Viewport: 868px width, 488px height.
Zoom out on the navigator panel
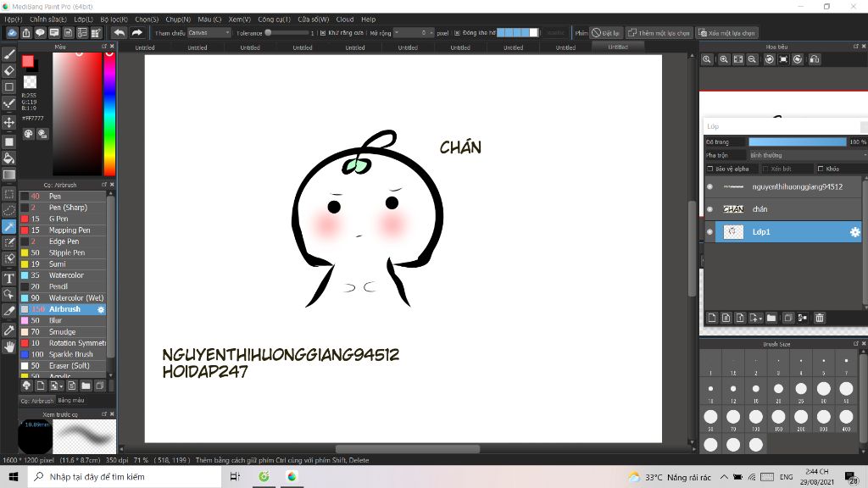(x=752, y=59)
